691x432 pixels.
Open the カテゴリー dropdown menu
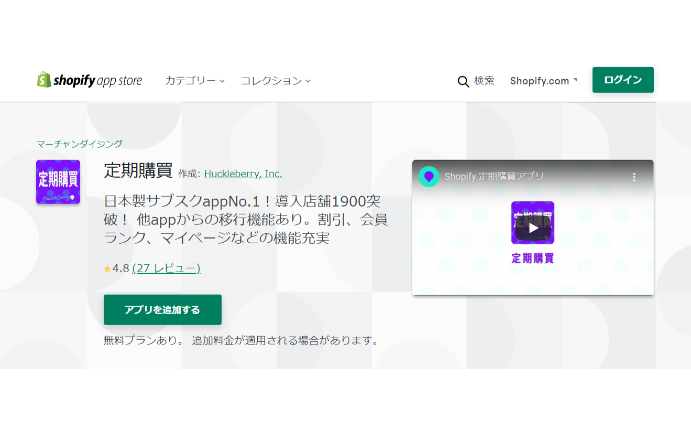[195, 81]
